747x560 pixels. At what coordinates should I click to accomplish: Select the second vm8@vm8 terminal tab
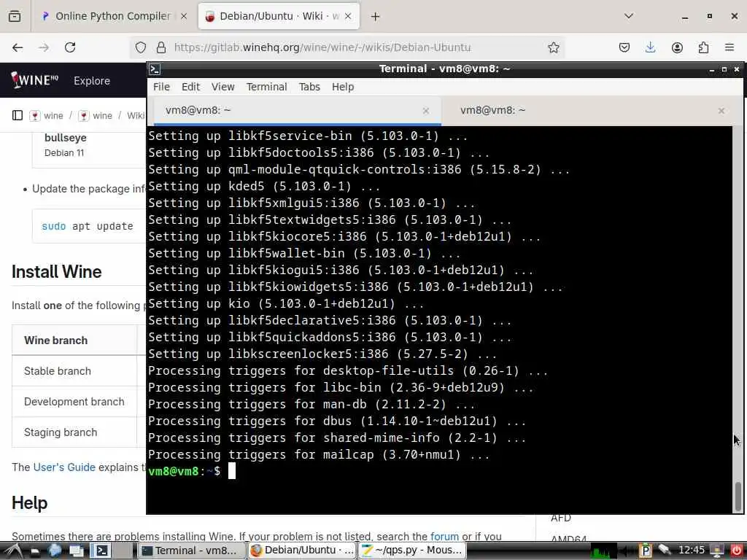[492, 110]
